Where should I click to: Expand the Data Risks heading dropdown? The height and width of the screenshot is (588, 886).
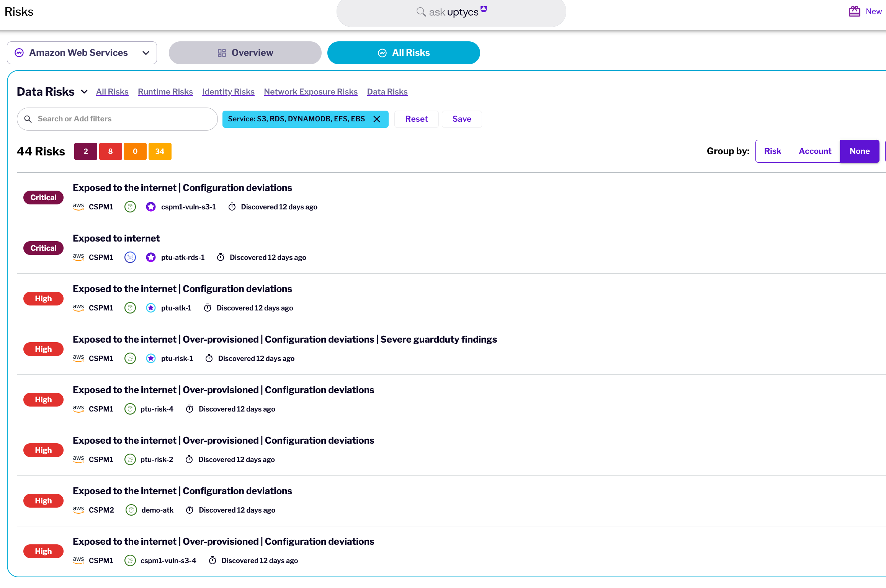tap(84, 92)
